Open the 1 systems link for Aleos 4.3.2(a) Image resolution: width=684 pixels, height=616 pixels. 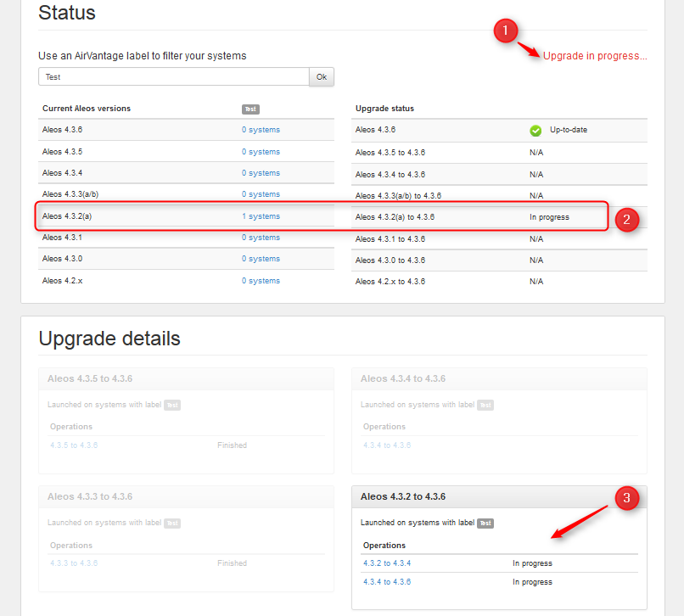coord(261,216)
